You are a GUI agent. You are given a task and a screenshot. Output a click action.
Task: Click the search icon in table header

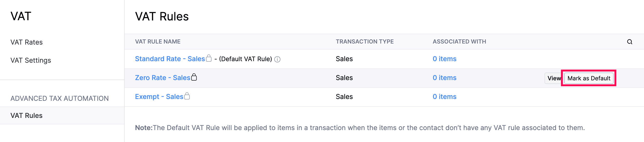click(629, 42)
